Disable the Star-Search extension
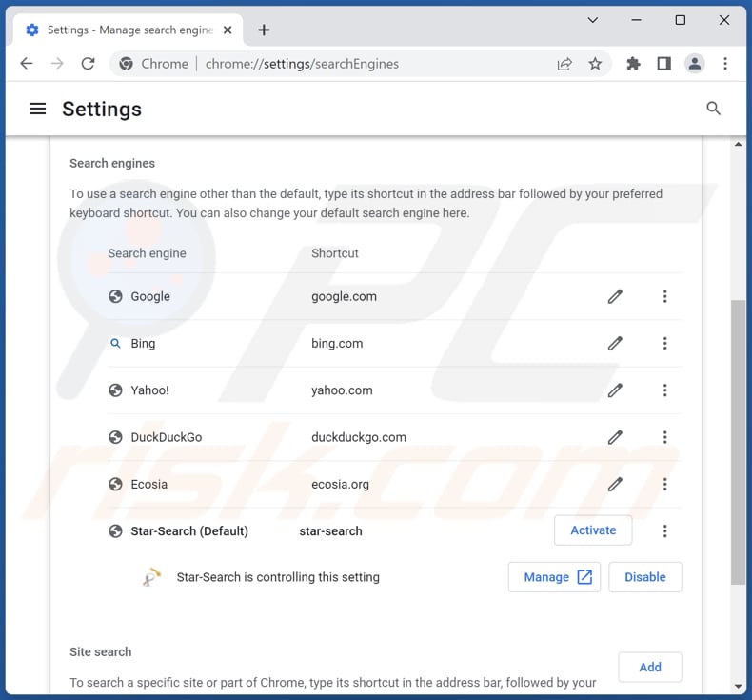Image resolution: width=752 pixels, height=700 pixels. click(x=645, y=577)
